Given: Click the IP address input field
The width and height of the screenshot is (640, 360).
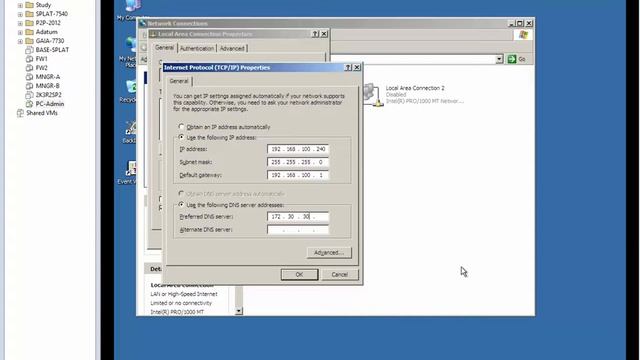Looking at the screenshot, I should coord(298,149).
